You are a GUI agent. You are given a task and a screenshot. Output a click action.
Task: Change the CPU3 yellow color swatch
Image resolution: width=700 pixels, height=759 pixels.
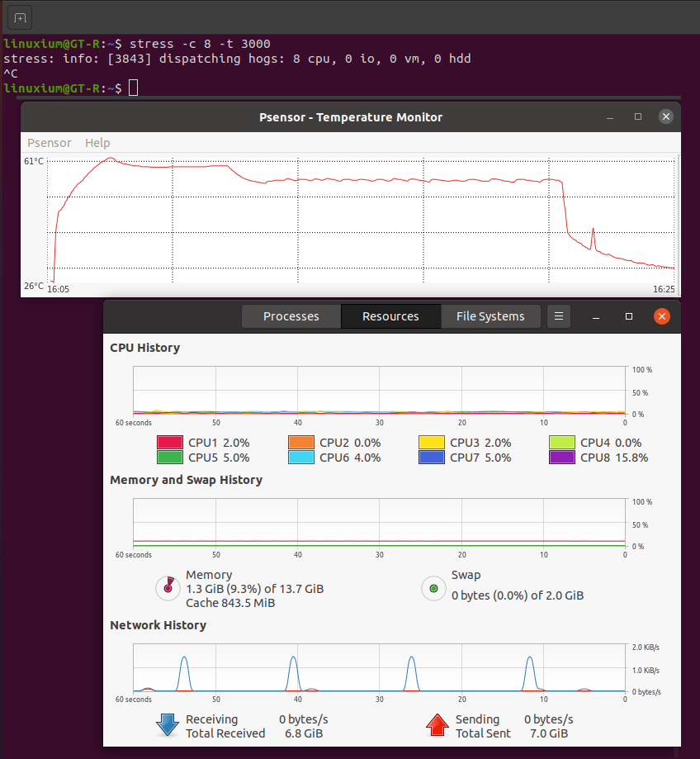[x=432, y=443]
